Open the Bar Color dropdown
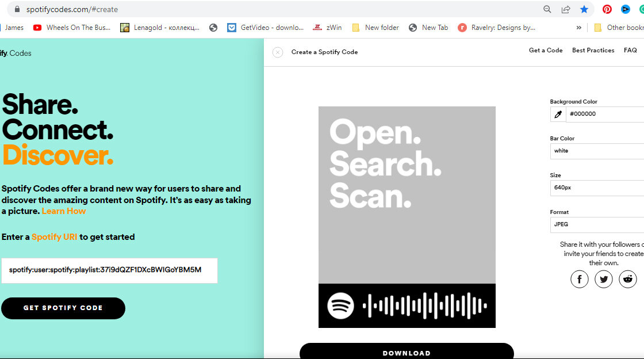 coord(597,151)
